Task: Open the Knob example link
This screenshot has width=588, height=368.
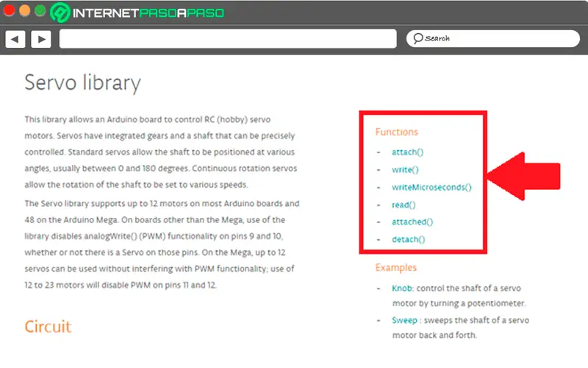Action: point(401,288)
